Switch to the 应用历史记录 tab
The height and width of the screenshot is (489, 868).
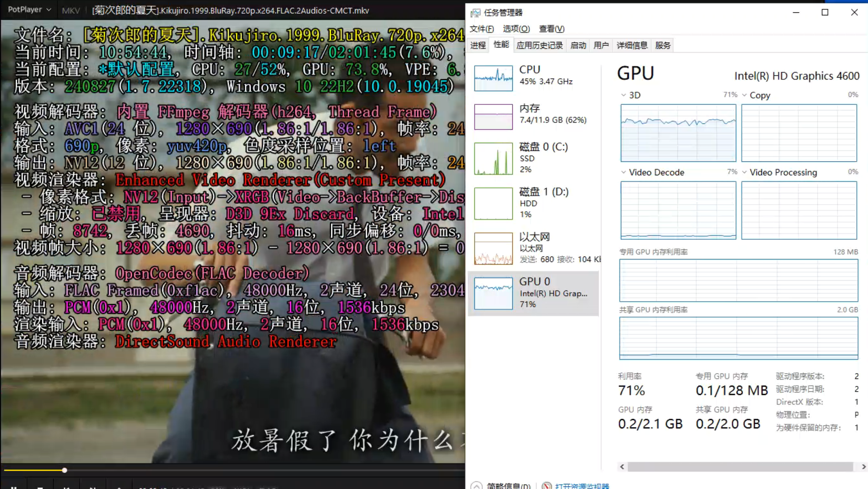pyautogui.click(x=540, y=45)
